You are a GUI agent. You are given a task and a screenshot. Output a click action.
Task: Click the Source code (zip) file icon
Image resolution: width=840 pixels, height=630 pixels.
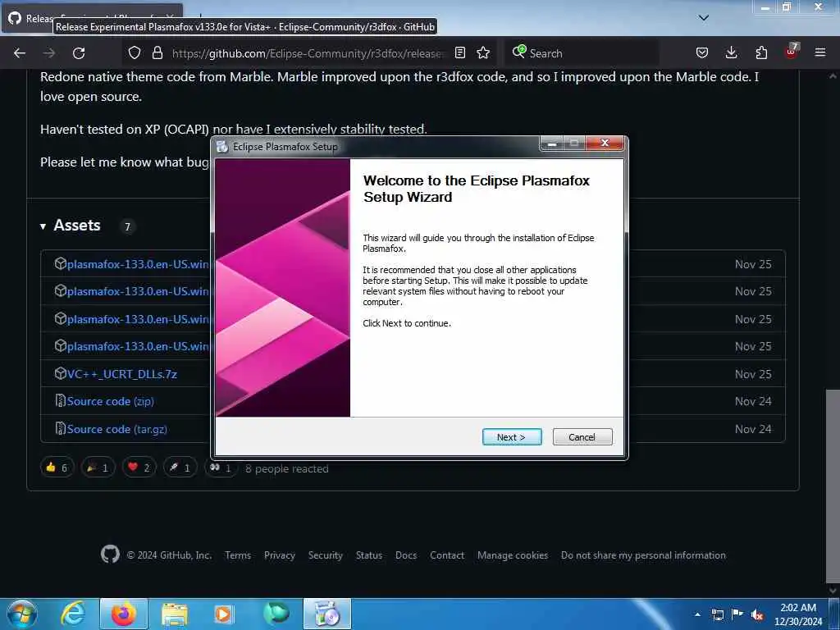pos(61,400)
